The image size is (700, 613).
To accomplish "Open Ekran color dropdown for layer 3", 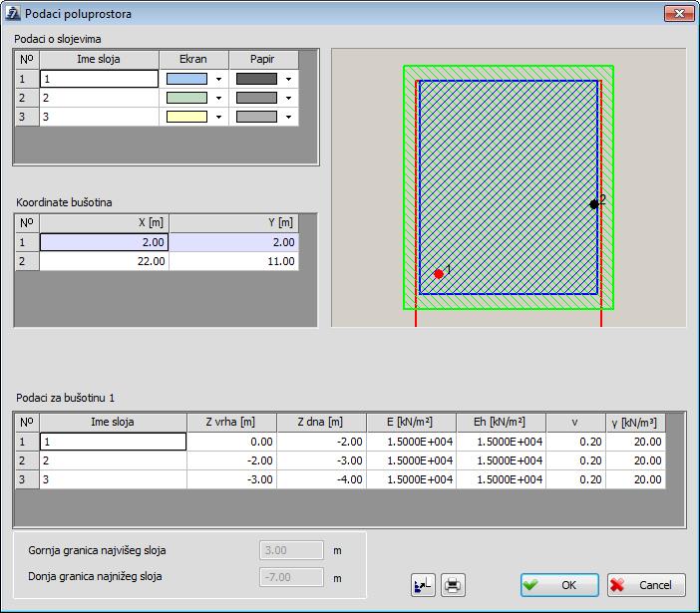I will 218,117.
